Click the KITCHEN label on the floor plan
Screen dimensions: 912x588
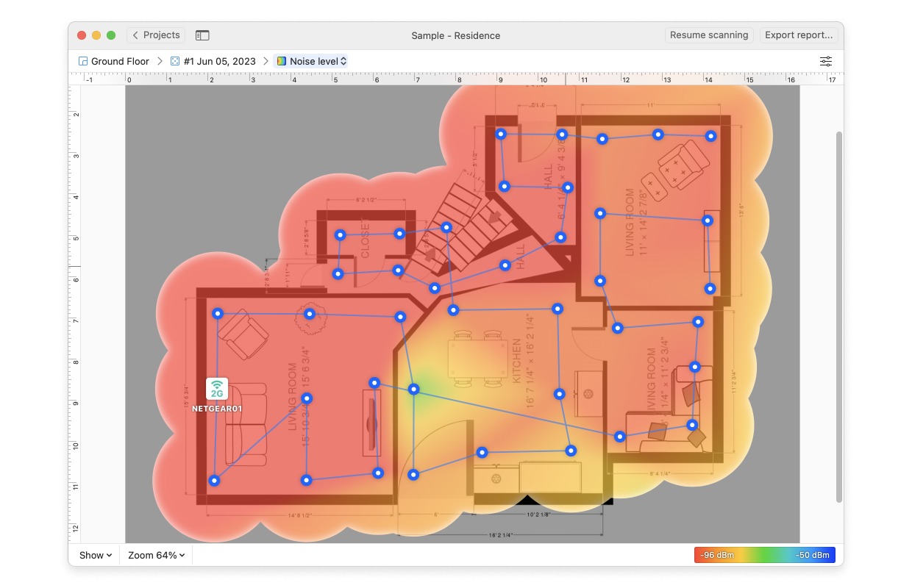(517, 361)
